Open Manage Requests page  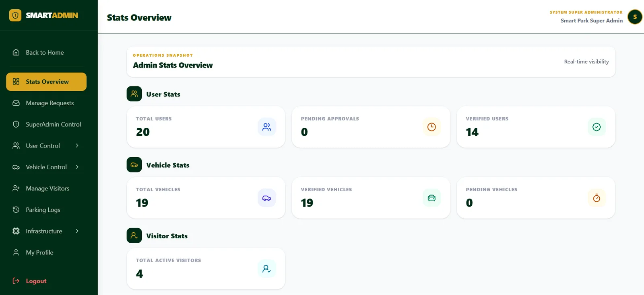coord(46,103)
